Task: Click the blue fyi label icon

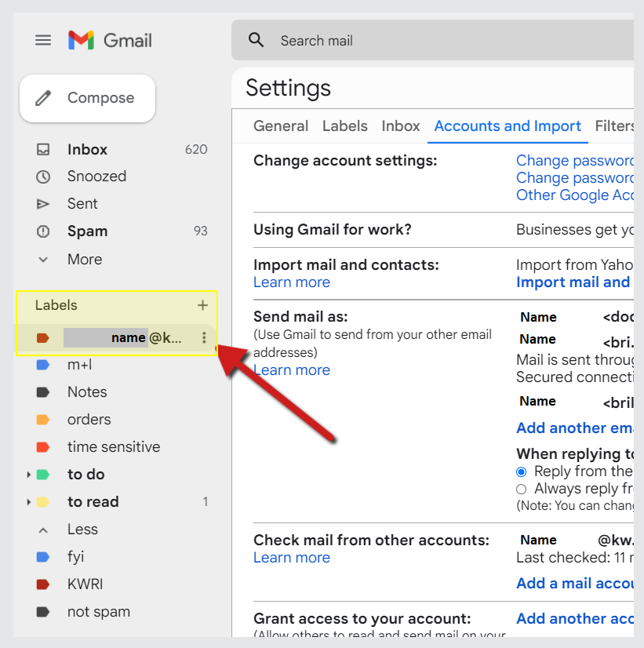Action: tap(43, 557)
